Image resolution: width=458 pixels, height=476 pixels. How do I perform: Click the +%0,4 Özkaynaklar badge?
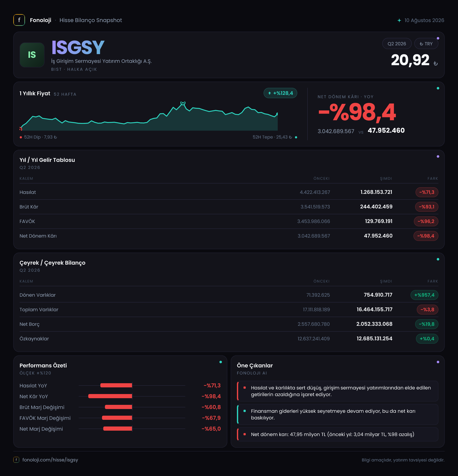(x=427, y=338)
